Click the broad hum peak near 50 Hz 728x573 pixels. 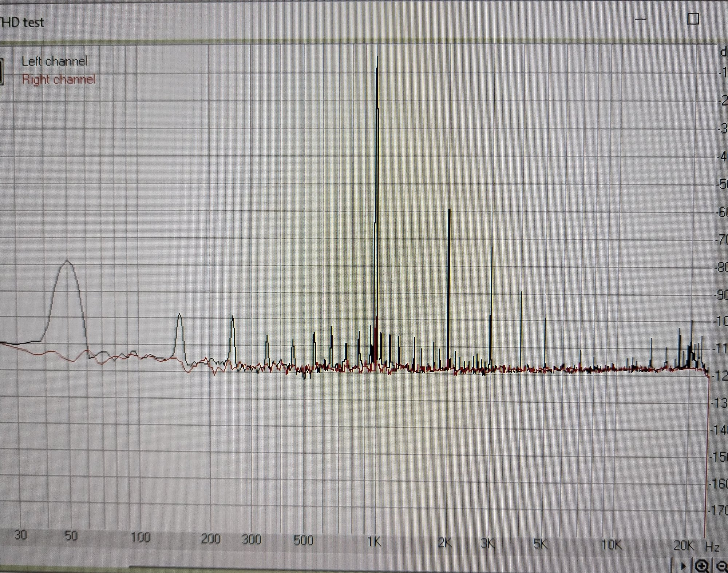(x=67, y=261)
